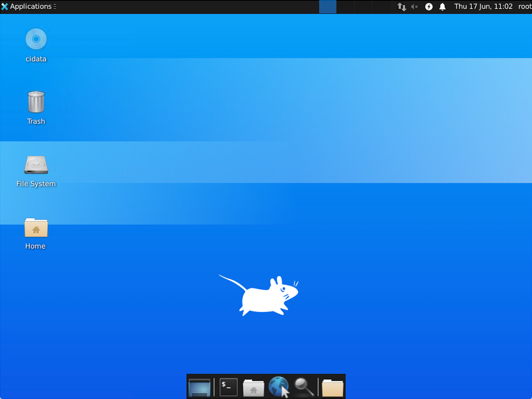The image size is (532, 399).
Task: Open the terminal emulator from the dock
Action: [x=228, y=387]
